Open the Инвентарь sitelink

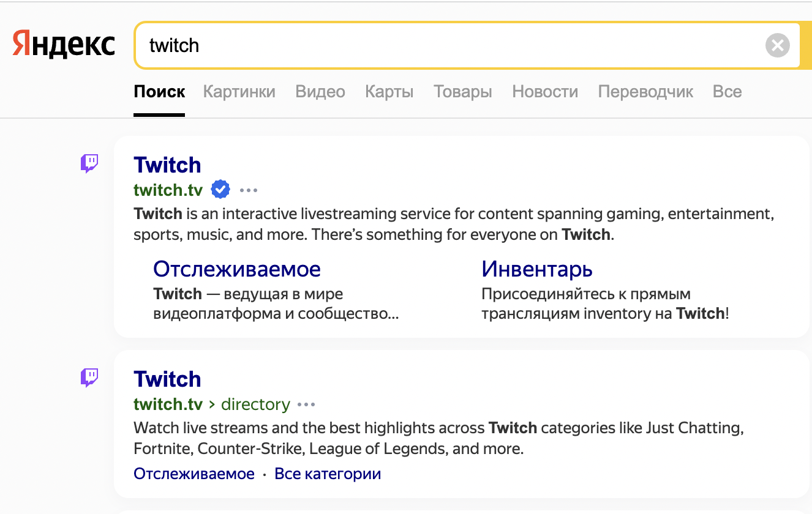click(x=537, y=269)
